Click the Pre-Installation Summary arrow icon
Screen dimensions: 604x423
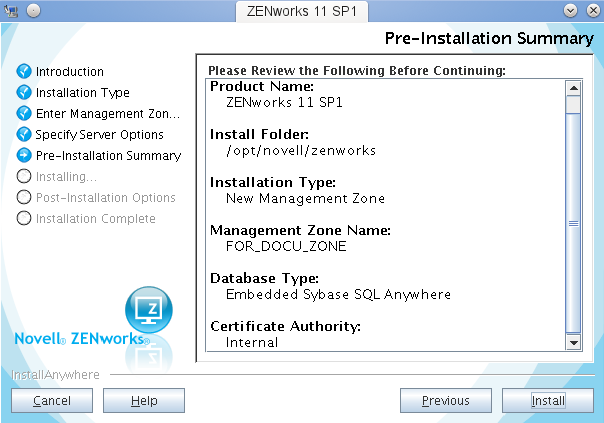[x=25, y=156]
